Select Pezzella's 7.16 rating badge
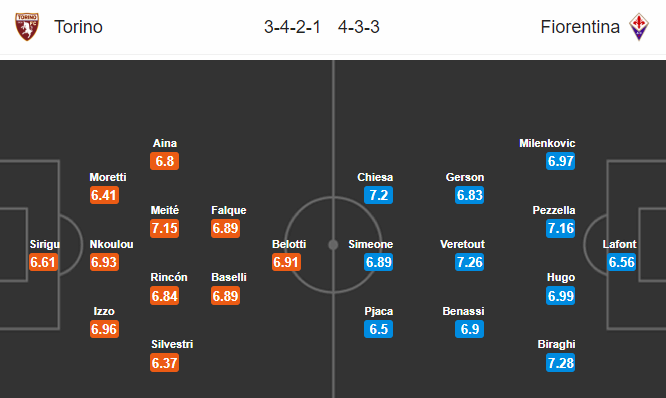Screen dimensions: 666x398 (561, 229)
